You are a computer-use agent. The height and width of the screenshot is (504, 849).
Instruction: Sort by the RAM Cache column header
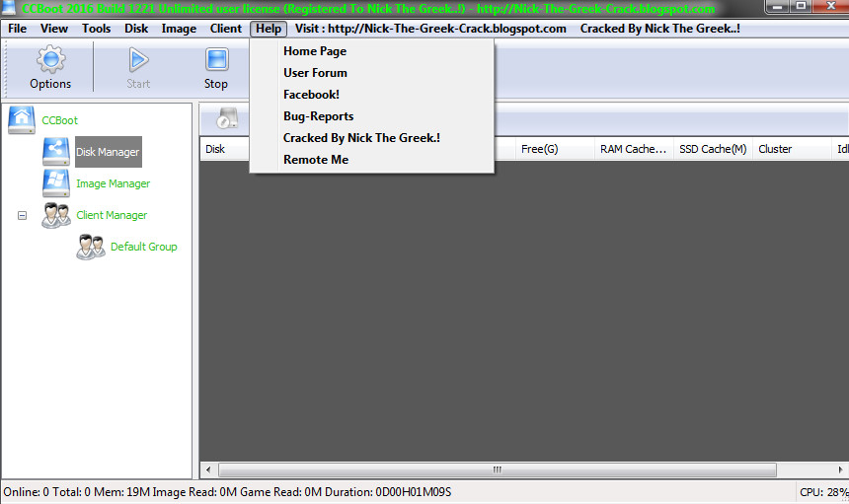coord(634,149)
